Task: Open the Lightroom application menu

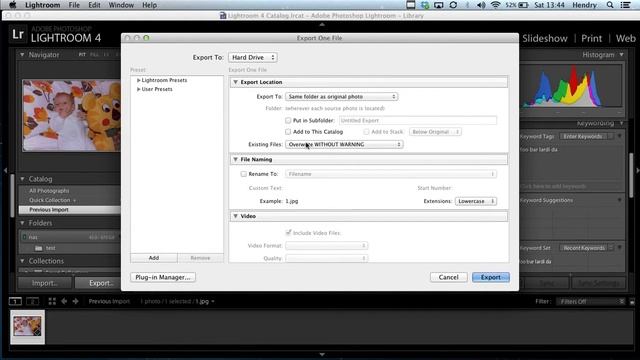Action: click(42, 5)
